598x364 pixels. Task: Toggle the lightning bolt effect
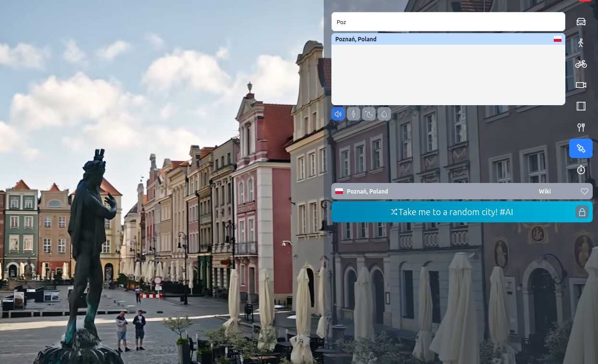point(354,114)
